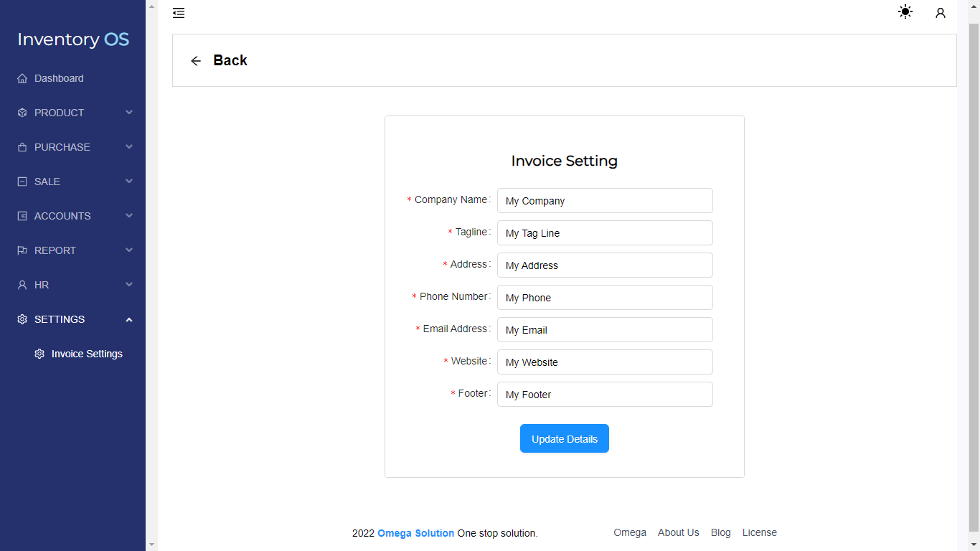Select the SALE icon in the sidebar
This screenshot has width=980, height=551.
tap(22, 182)
